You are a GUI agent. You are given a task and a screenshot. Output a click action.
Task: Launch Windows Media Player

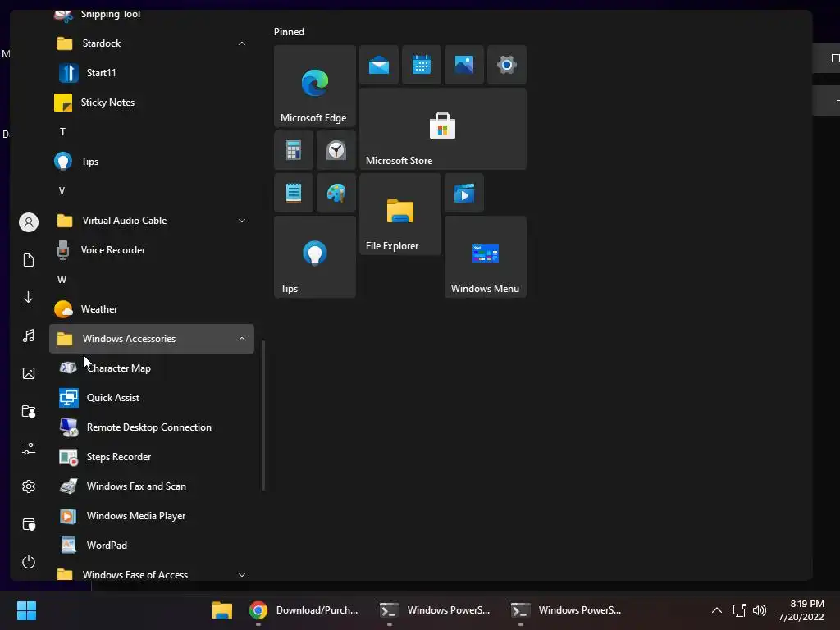[152, 515]
